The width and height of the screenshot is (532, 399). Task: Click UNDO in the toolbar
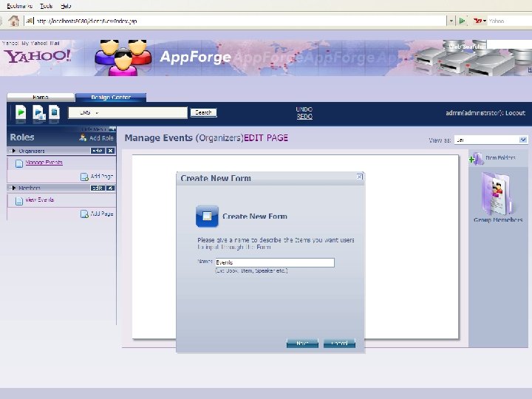click(x=304, y=109)
